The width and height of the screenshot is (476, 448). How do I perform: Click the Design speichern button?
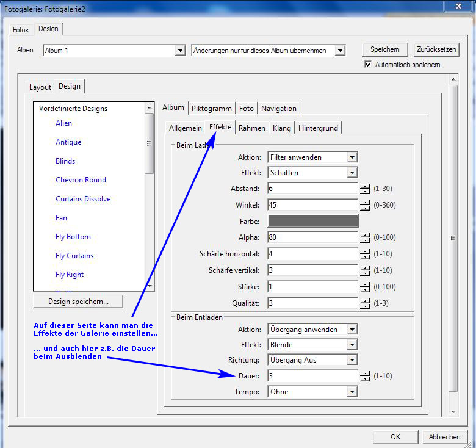click(78, 302)
